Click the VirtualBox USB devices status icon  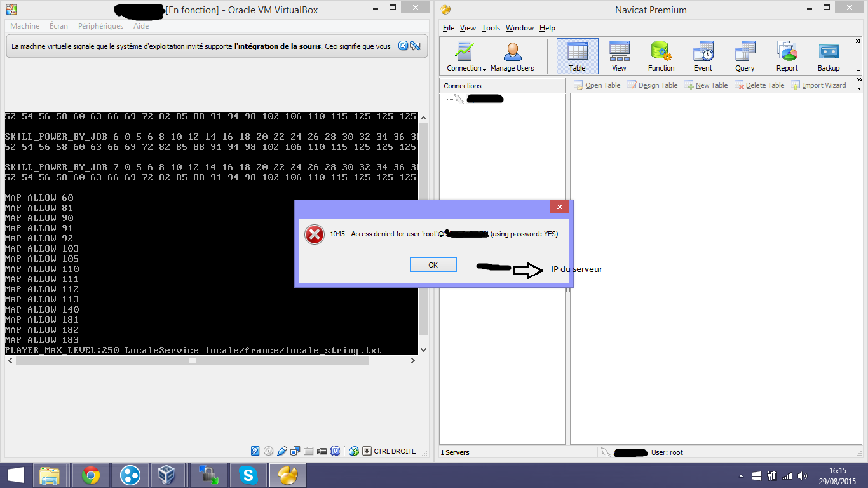tap(282, 451)
